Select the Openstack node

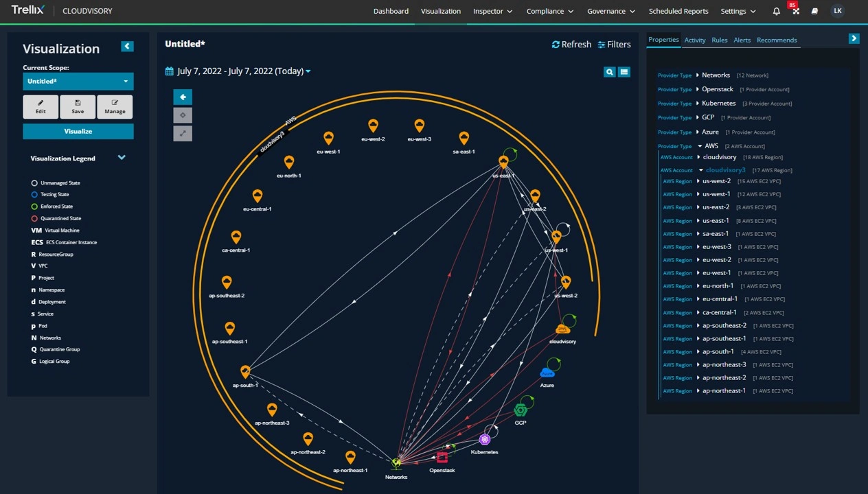coord(442,458)
